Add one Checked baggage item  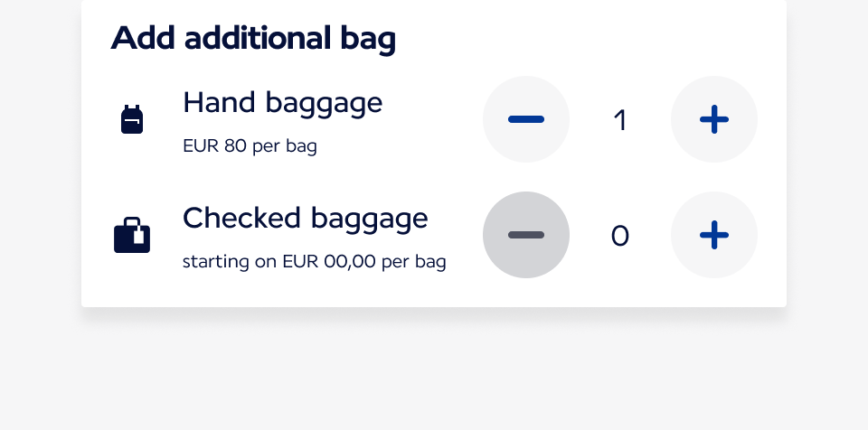click(x=714, y=235)
